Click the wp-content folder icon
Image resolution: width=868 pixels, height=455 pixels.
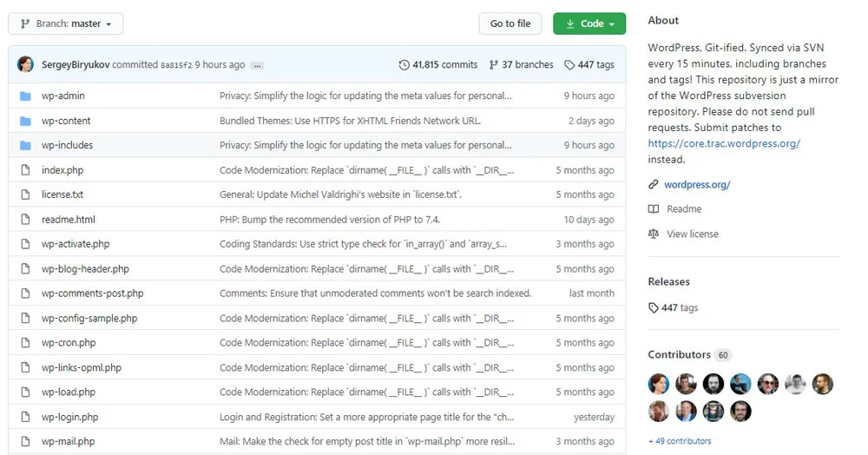click(25, 121)
